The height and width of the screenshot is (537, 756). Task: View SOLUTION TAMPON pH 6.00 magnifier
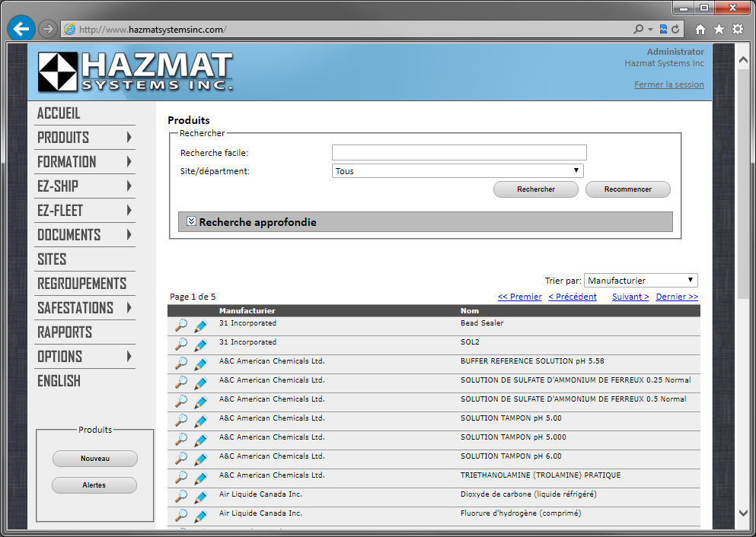(x=181, y=459)
